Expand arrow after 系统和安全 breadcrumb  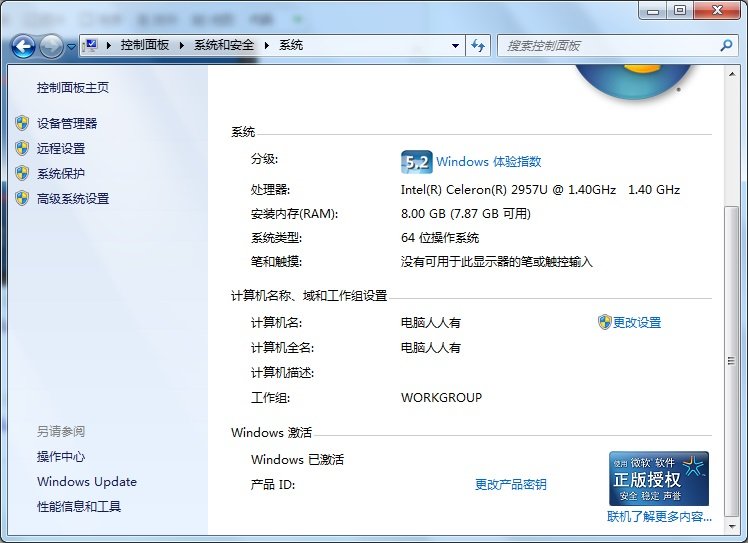267,46
